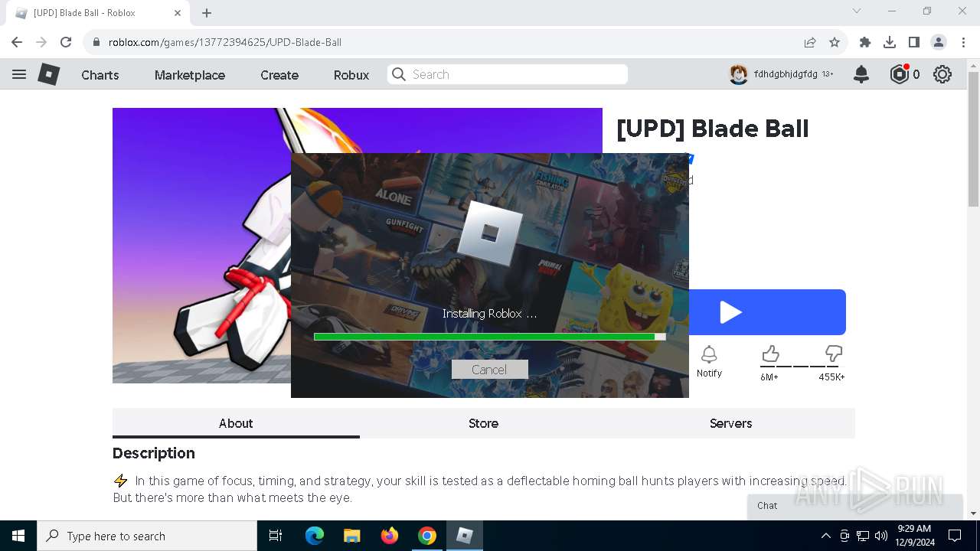Click the Blade Ball game thumbnail

tap(201, 245)
